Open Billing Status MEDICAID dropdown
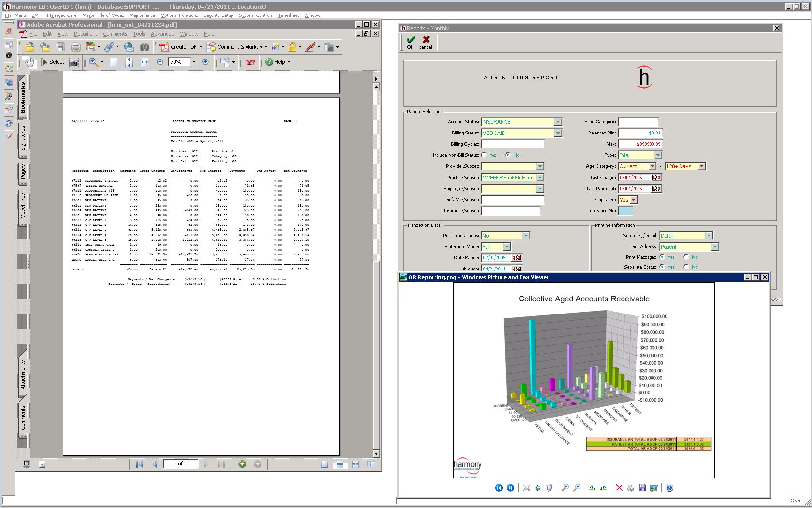The image size is (812, 508). 558,133
